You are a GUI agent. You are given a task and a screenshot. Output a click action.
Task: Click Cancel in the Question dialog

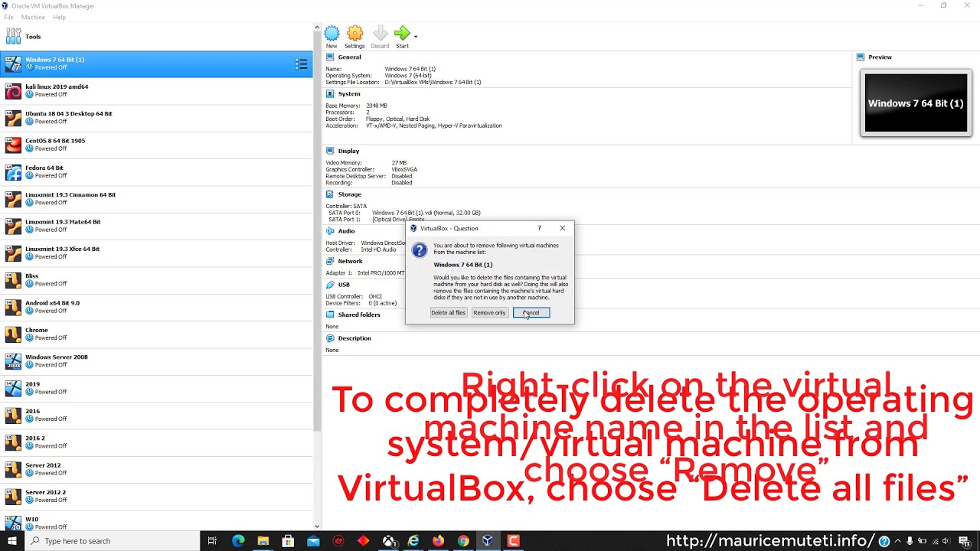531,312
